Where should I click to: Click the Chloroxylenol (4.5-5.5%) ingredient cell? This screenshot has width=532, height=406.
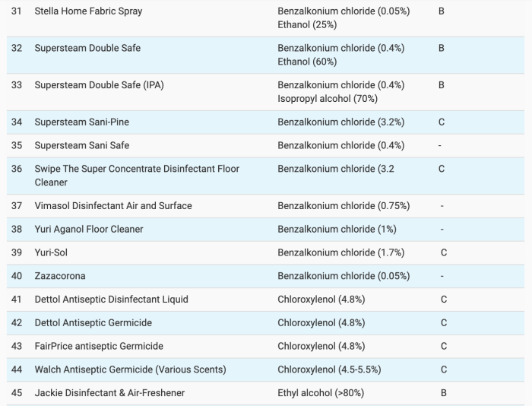click(x=329, y=370)
